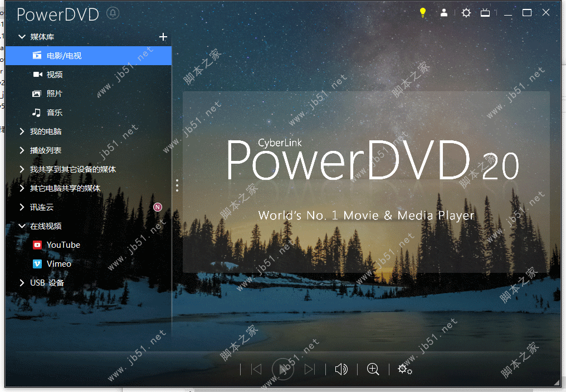Click the yellow lightbulb tips icon
Viewport: 566px width, 392px height.
(423, 13)
